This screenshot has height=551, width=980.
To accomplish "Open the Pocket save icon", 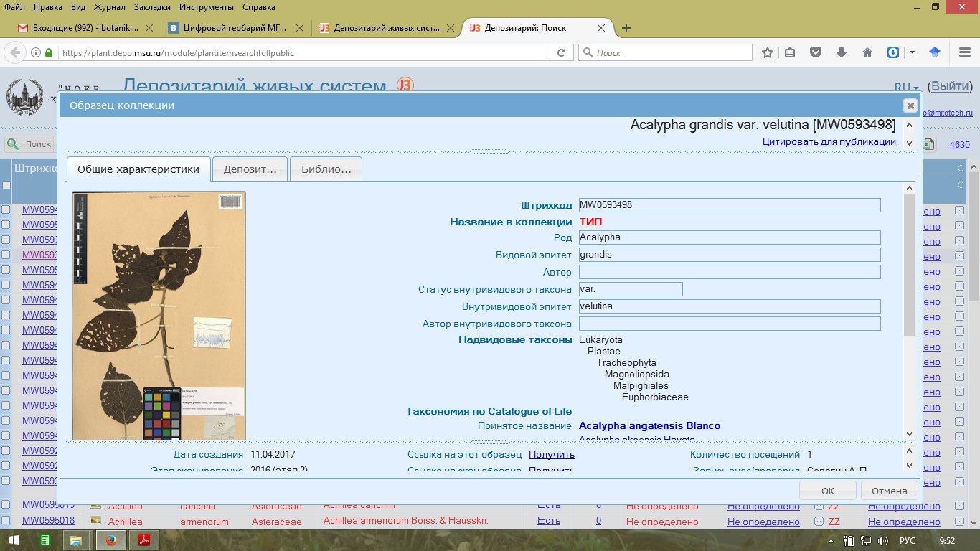I will [816, 52].
